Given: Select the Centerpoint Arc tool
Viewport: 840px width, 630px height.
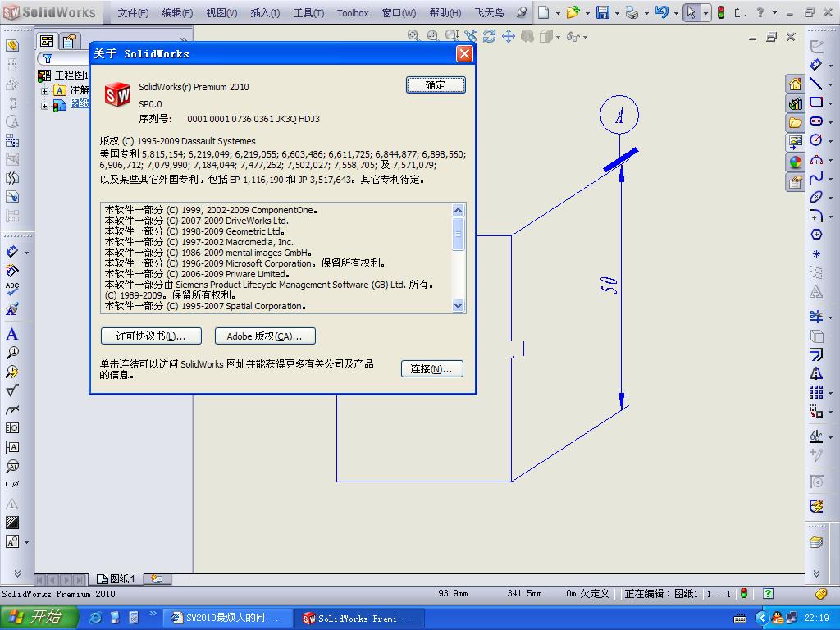Looking at the screenshot, I should point(816,159).
